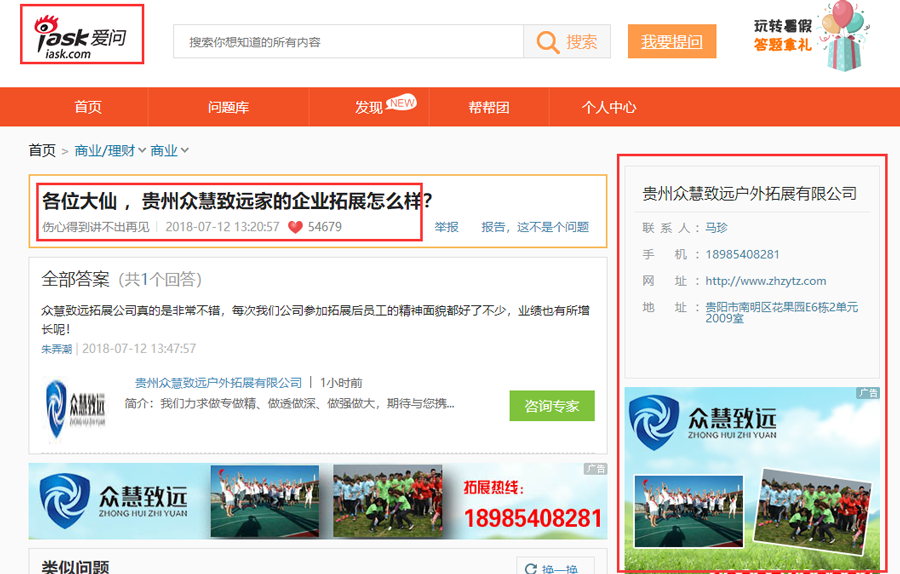Click the red heart like icon
900x574 pixels.
295,227
